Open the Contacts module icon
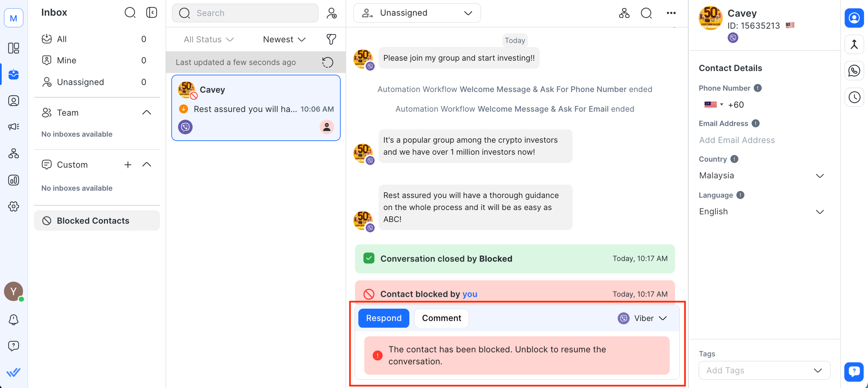Image resolution: width=868 pixels, height=388 pixels. pos(14,101)
